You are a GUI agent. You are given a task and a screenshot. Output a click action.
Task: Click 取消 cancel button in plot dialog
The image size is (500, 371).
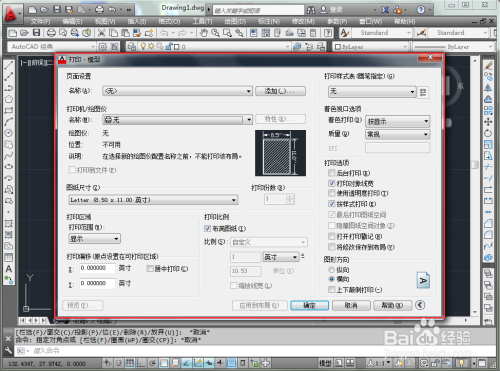tap(351, 305)
